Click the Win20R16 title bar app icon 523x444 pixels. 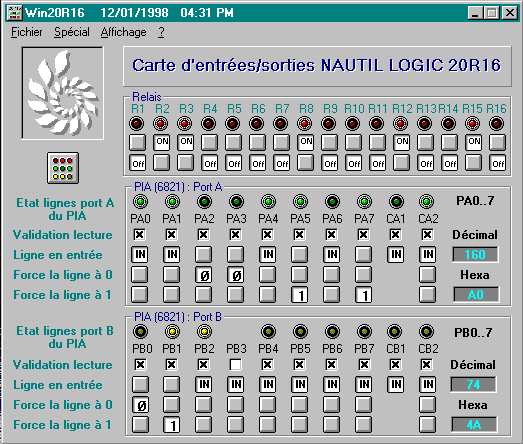coord(15,13)
